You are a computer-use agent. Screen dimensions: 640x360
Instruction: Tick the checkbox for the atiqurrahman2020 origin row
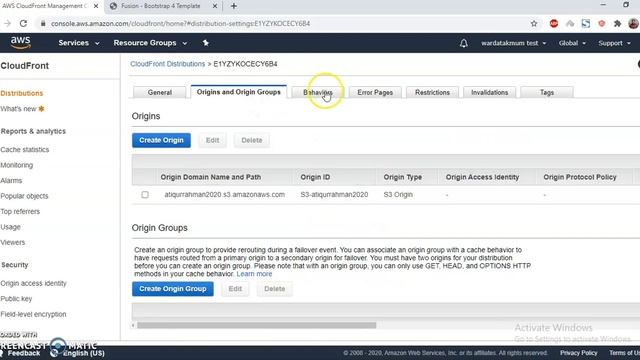click(145, 195)
